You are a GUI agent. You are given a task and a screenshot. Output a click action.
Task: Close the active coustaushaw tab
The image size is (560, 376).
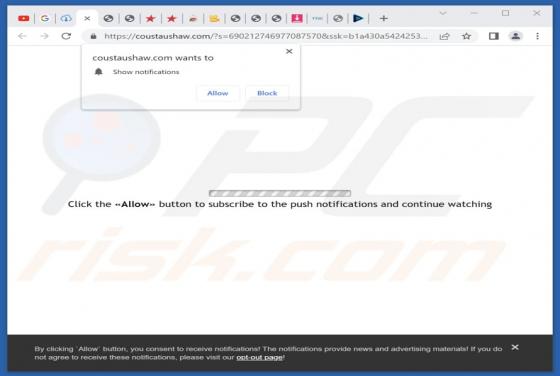click(87, 18)
